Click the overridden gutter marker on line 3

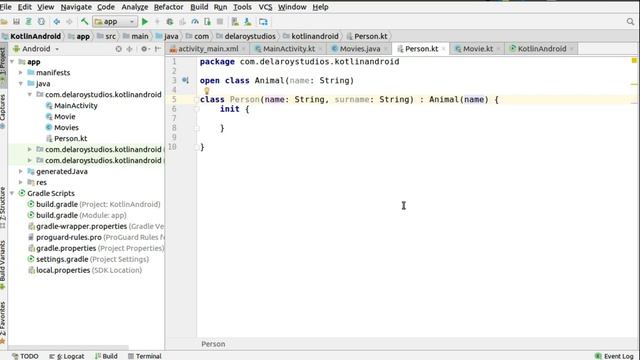(x=185, y=80)
